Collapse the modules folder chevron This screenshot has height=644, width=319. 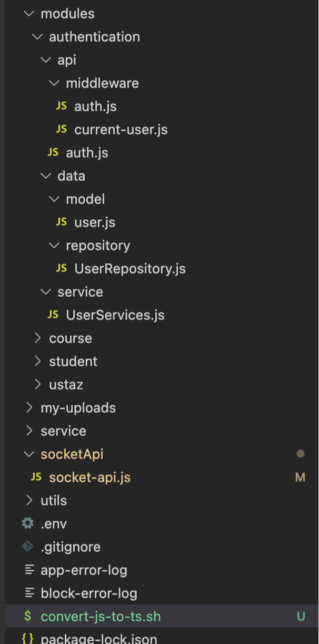(x=28, y=14)
